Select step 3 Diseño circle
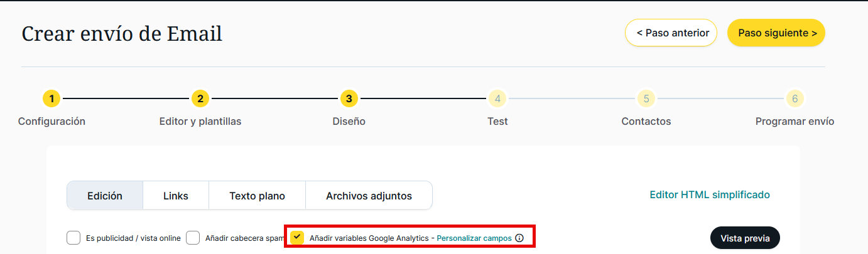This screenshot has height=254, width=868. [349, 98]
